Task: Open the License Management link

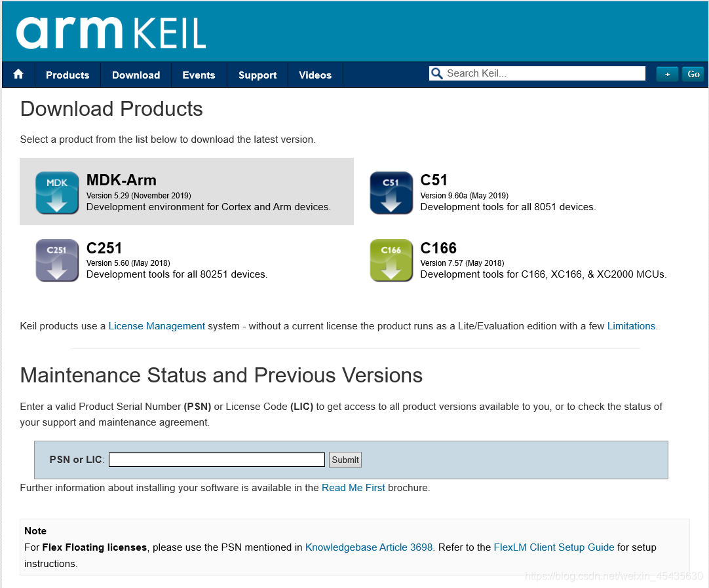Action: (157, 326)
